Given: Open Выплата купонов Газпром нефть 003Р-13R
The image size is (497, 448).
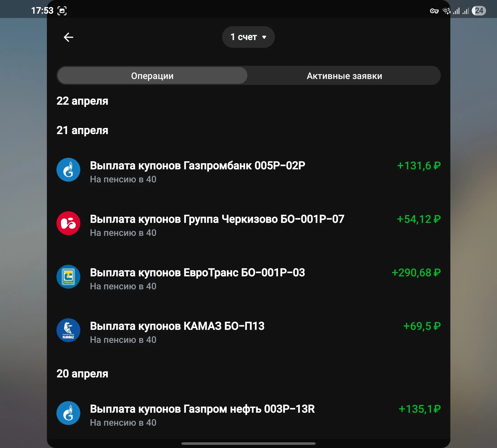Looking at the screenshot, I should click(x=248, y=415).
